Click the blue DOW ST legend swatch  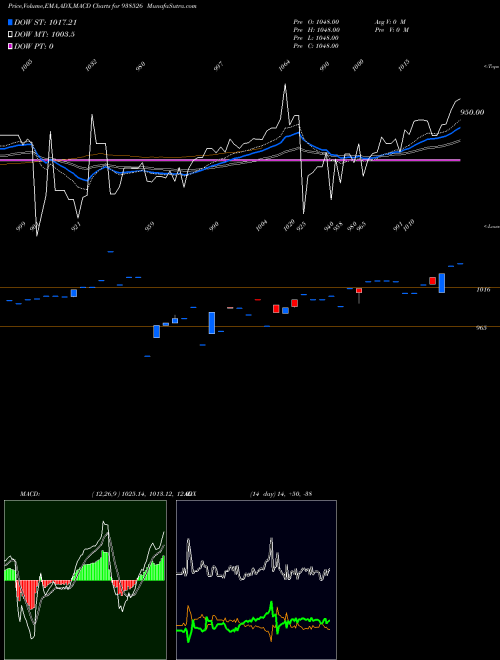tap(10, 22)
